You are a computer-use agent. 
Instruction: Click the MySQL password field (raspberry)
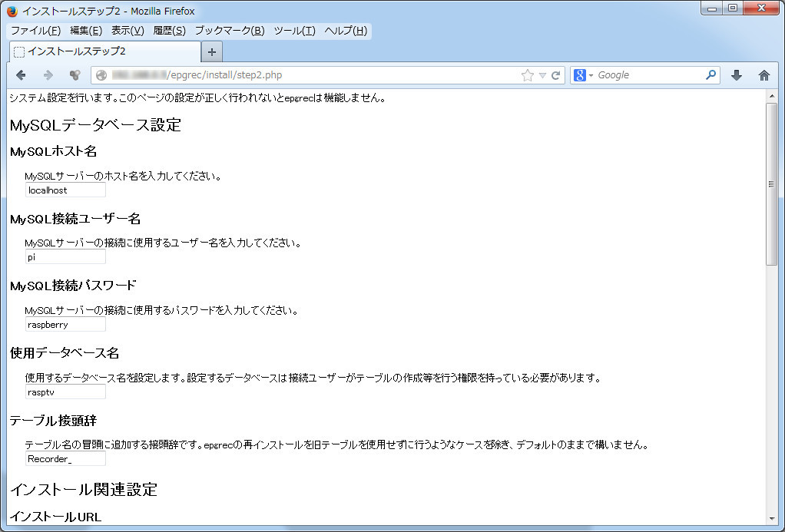(x=65, y=324)
